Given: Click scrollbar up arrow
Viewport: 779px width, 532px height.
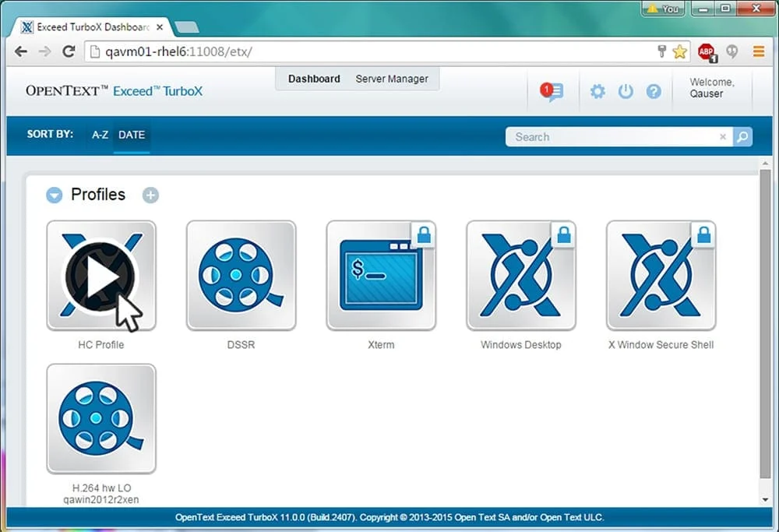Looking at the screenshot, I should coord(765,164).
